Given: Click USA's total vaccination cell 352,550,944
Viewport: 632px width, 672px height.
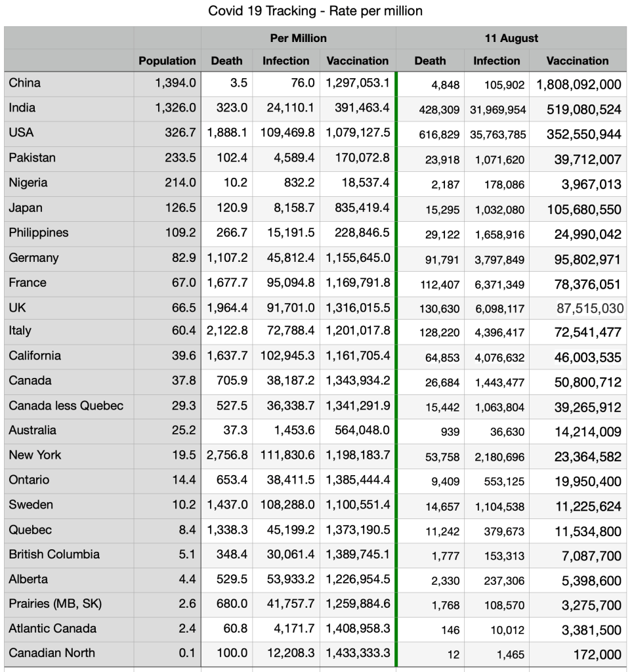Looking at the screenshot, I should 583,135.
